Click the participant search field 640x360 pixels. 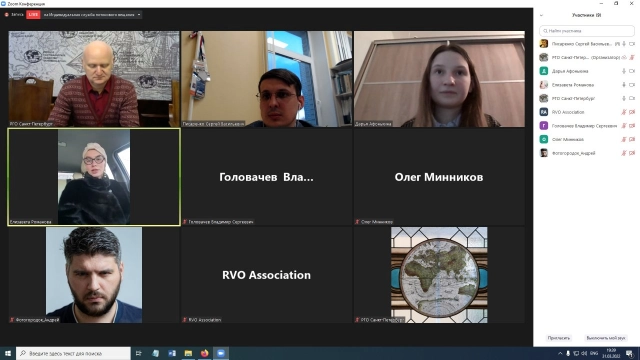tap(587, 31)
